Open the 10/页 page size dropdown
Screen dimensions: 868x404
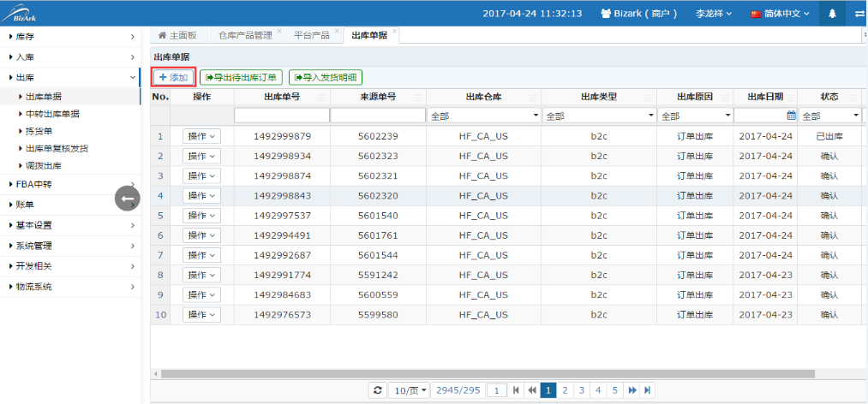coord(409,390)
